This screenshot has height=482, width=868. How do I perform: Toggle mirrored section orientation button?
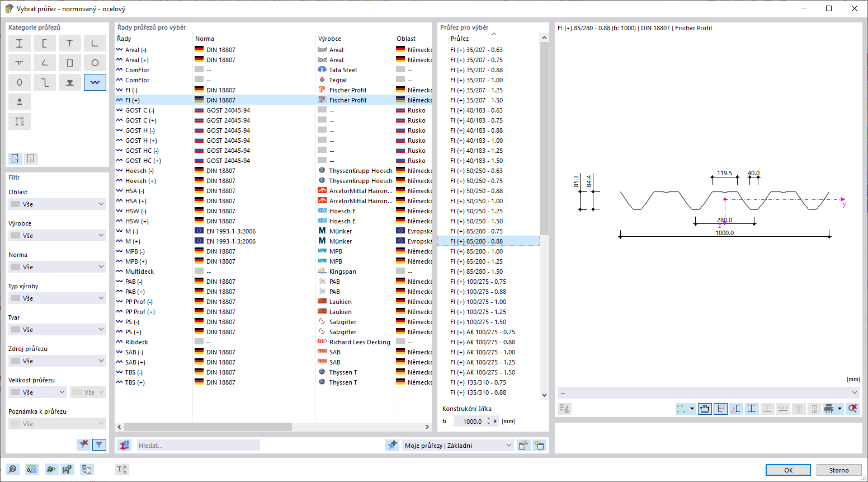[x=31, y=158]
